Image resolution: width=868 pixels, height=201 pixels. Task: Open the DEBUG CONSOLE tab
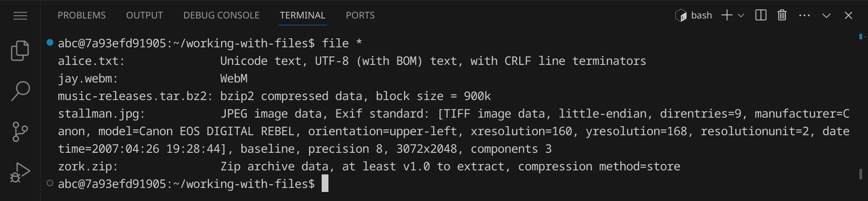[x=221, y=15]
